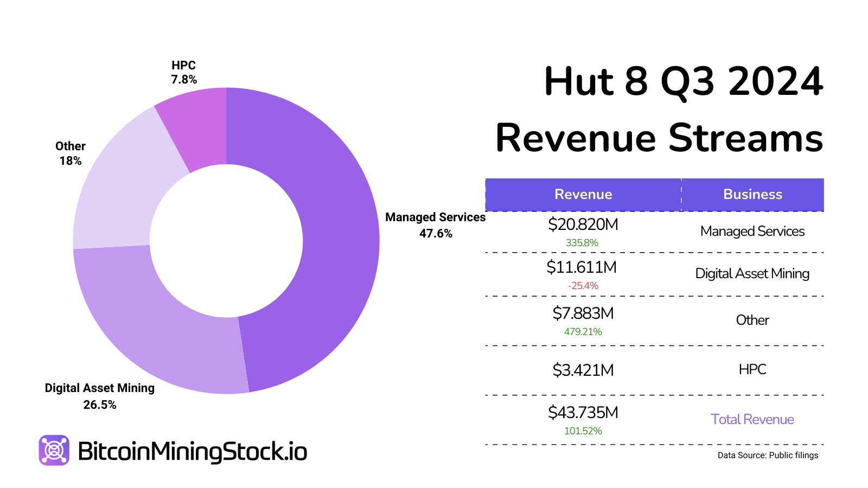Toggle the HPC 7.8% label
868x488 pixels.
183,73
